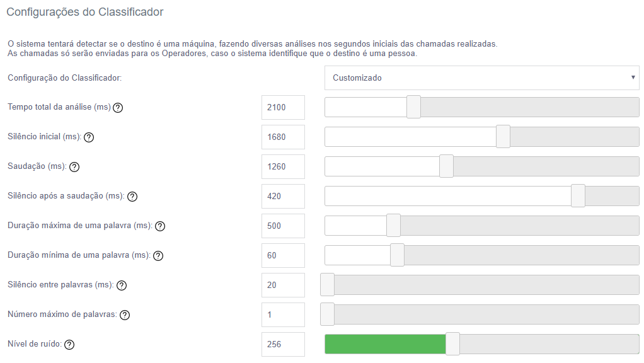The width and height of the screenshot is (644, 363).
Task: Open help for Número máximo de palavras
Action: point(125,315)
